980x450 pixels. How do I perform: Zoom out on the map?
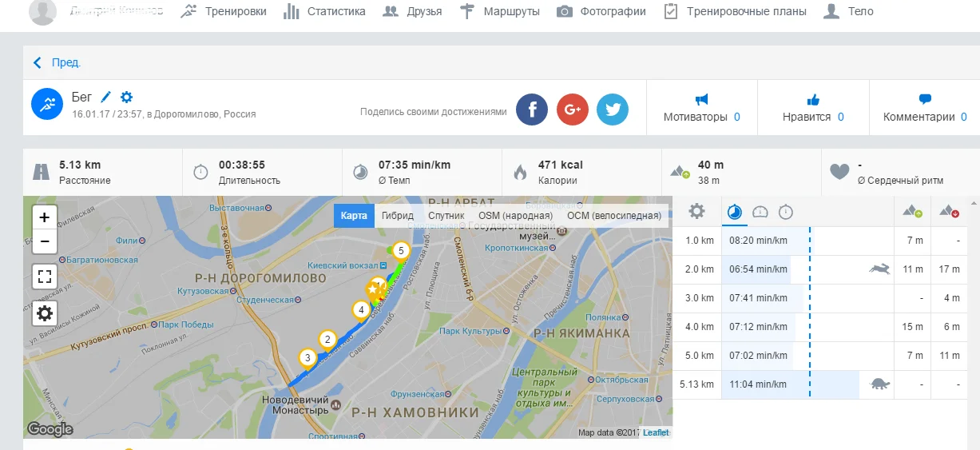pyautogui.click(x=44, y=241)
